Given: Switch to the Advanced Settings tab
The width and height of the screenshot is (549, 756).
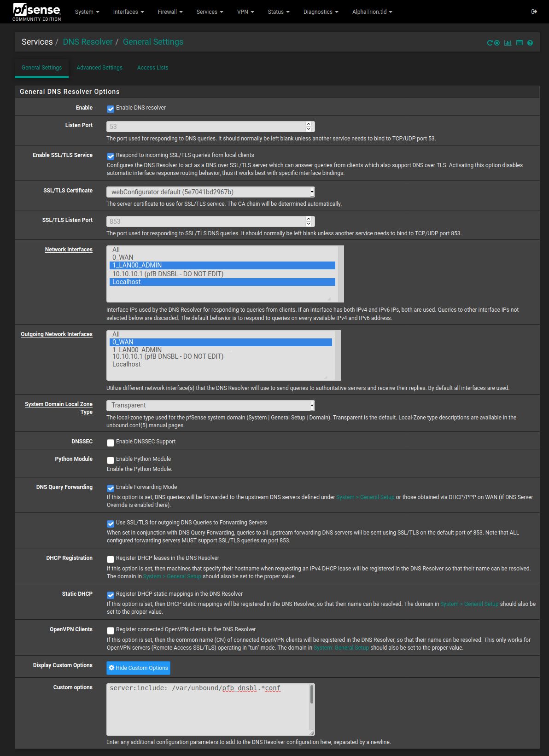Looking at the screenshot, I should 99,68.
